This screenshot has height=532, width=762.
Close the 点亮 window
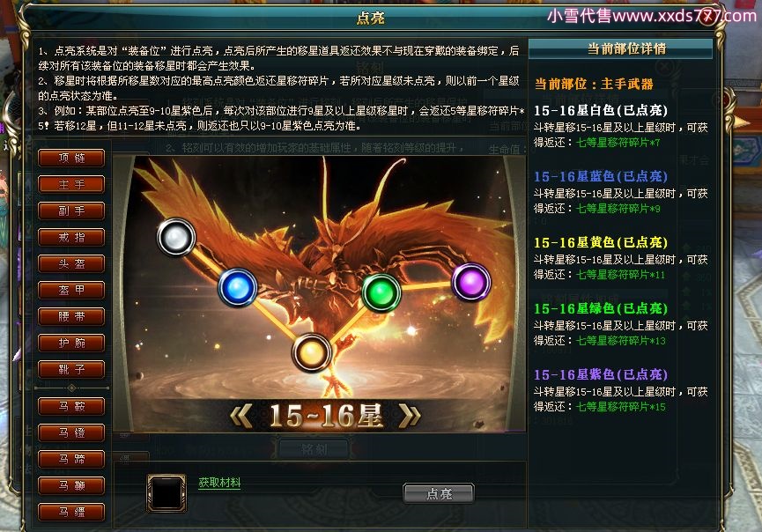(708, 18)
